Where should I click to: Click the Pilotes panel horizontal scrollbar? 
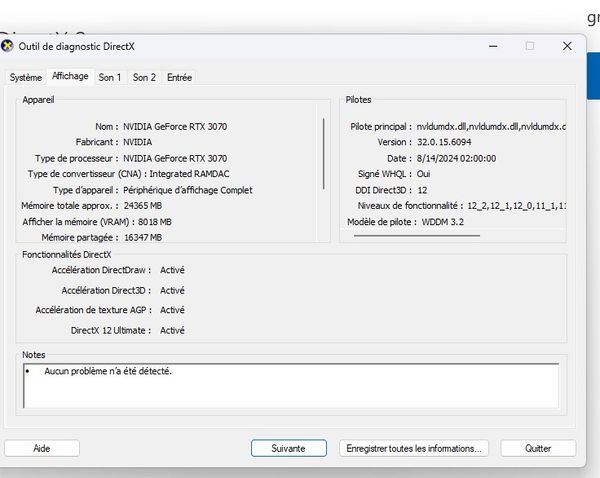pyautogui.click(x=417, y=236)
